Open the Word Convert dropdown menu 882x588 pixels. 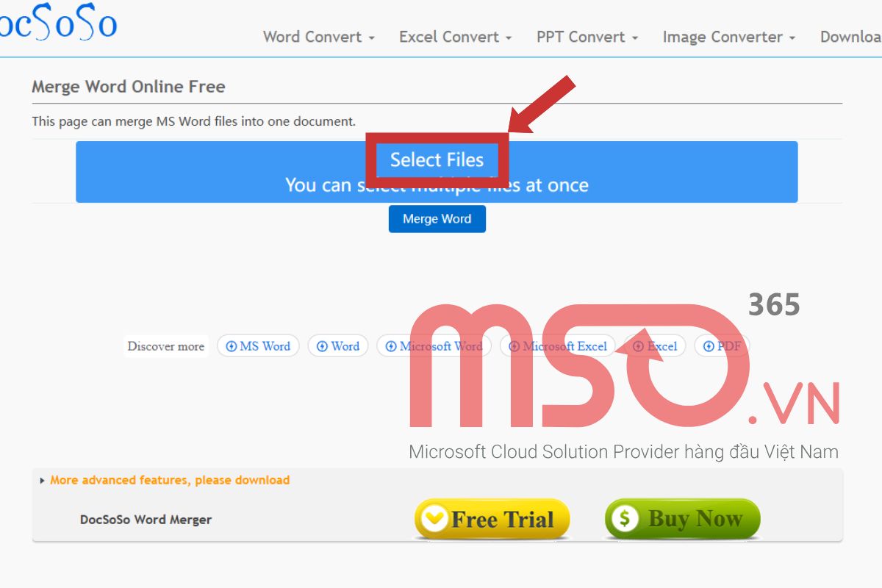point(319,37)
